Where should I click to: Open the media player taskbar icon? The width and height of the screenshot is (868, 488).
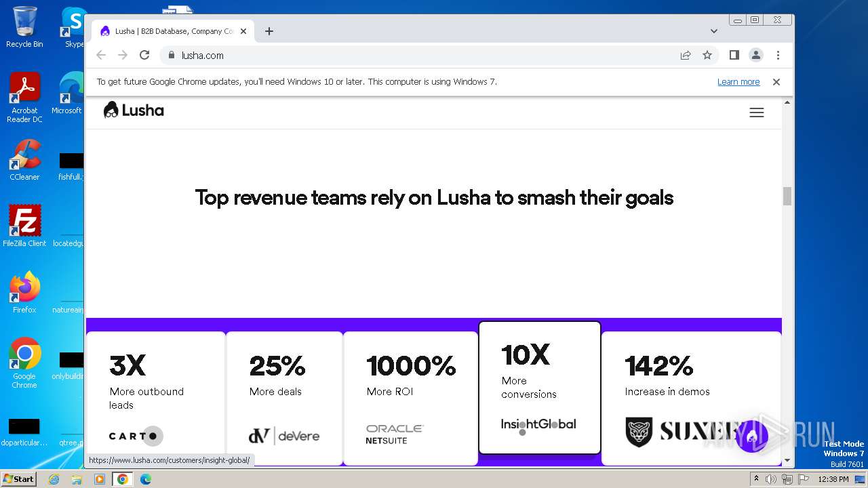tap(100, 479)
